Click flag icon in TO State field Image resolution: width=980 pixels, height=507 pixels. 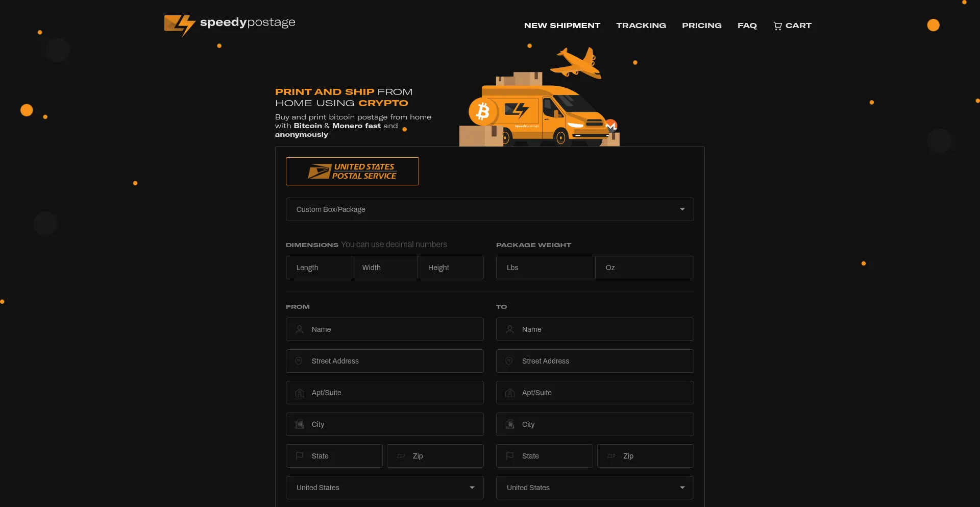pyautogui.click(x=510, y=456)
